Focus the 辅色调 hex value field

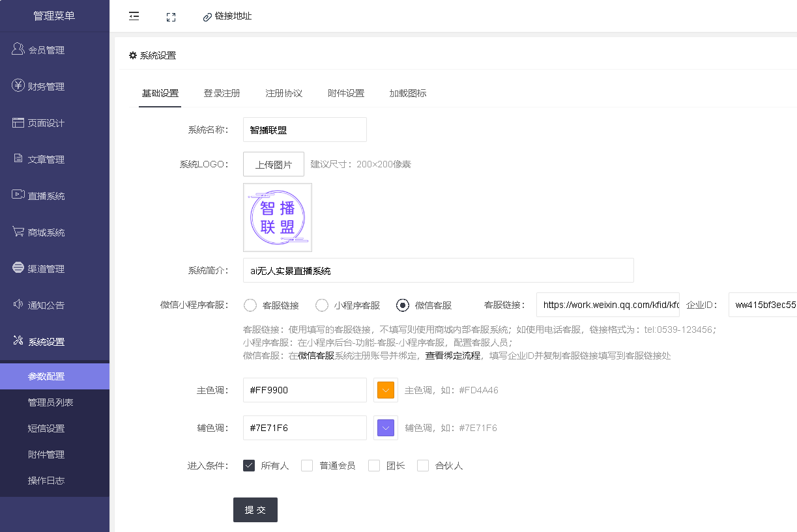pyautogui.click(x=305, y=428)
